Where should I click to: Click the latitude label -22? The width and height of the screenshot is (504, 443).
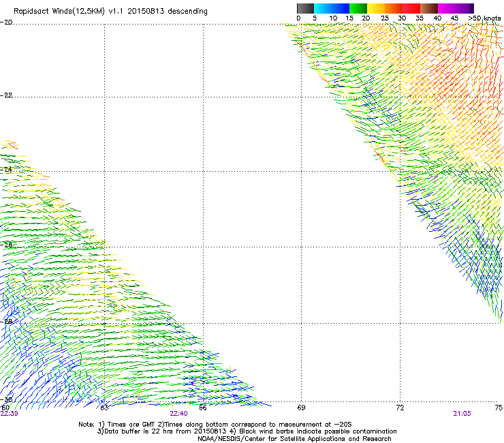[6, 95]
